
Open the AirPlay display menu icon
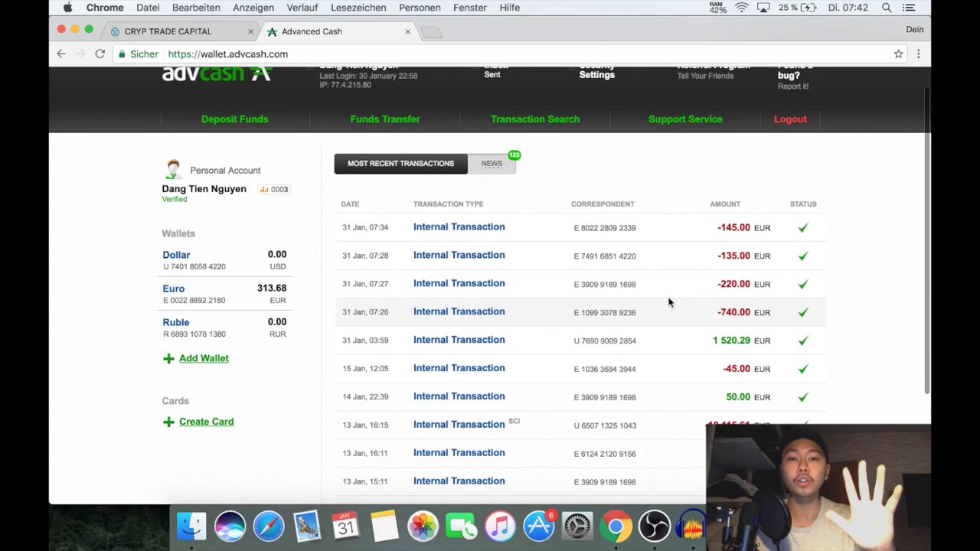click(x=763, y=8)
